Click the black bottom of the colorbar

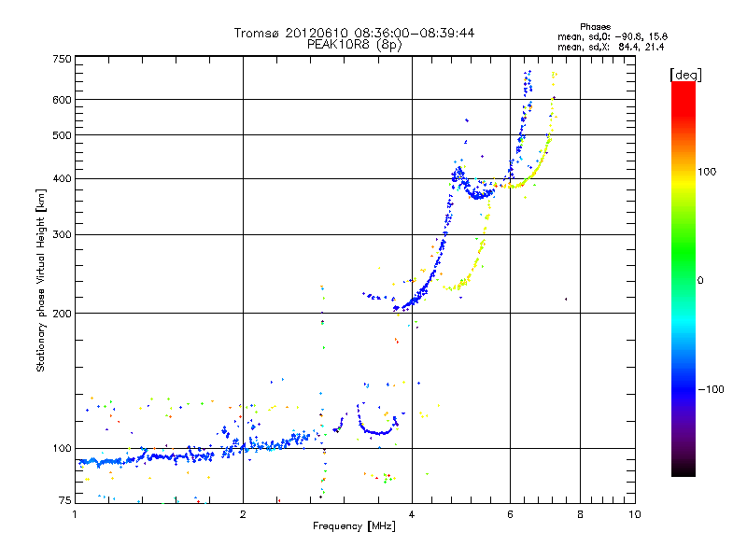click(x=684, y=469)
